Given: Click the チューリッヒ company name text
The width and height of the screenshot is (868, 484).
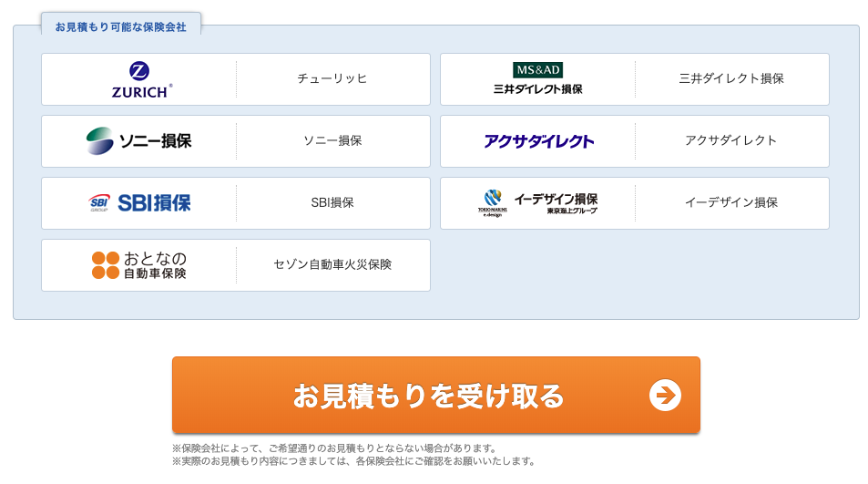Looking at the screenshot, I should (332, 78).
